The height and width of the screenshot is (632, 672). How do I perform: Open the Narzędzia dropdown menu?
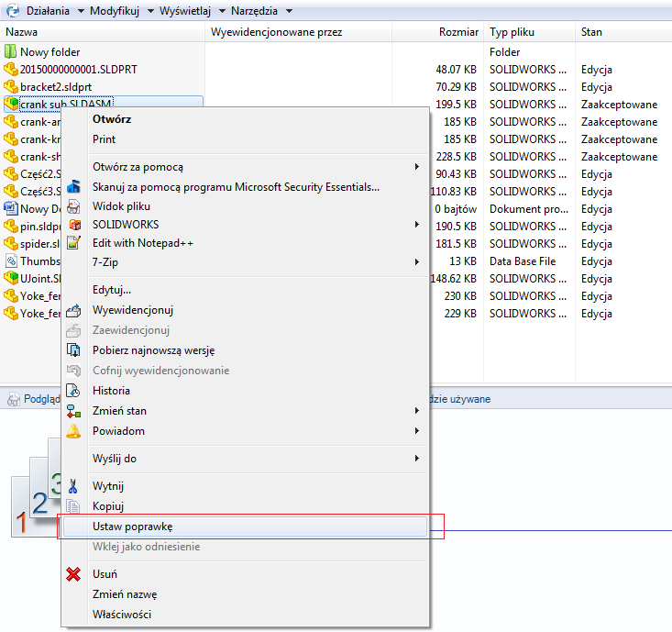(x=261, y=11)
